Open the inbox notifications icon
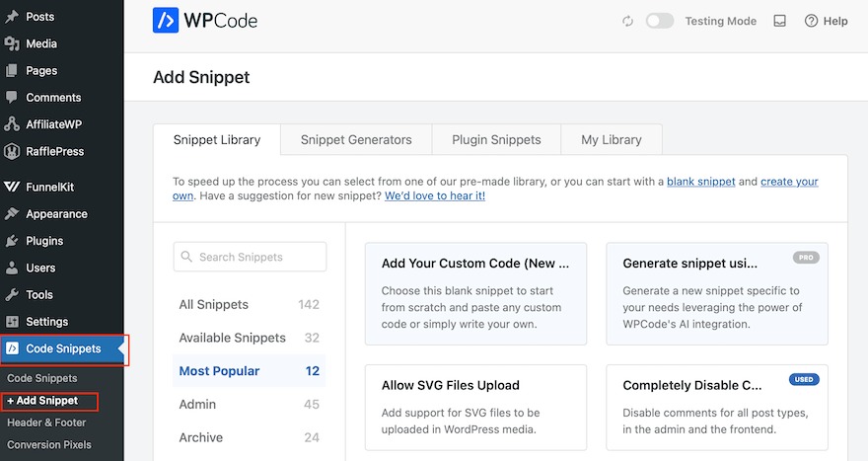868x461 pixels. (x=779, y=21)
